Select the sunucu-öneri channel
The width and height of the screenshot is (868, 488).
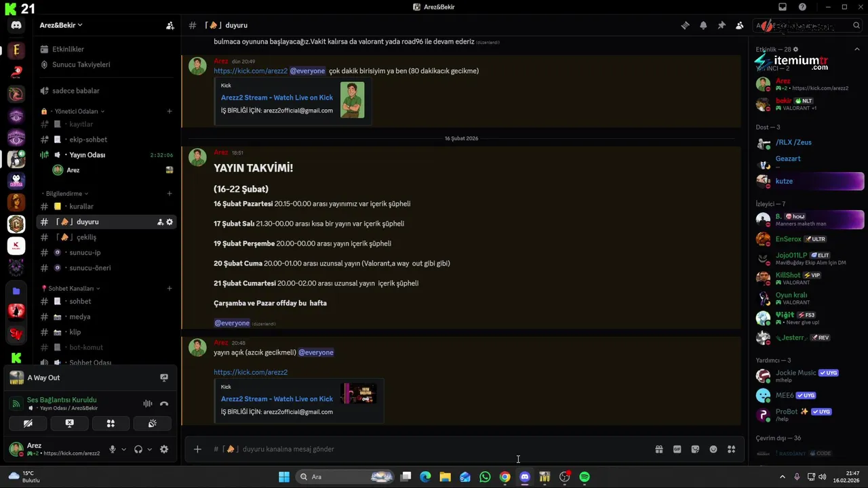tap(106, 268)
